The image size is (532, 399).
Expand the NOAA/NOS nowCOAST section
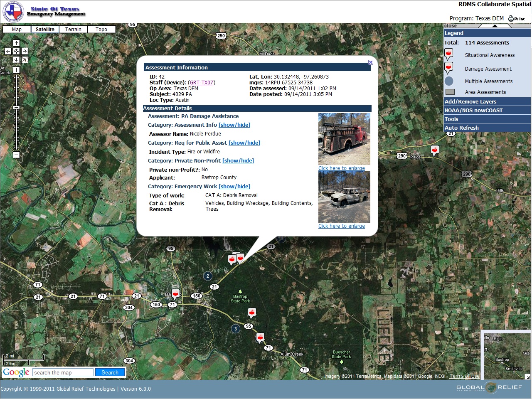[x=487, y=111]
